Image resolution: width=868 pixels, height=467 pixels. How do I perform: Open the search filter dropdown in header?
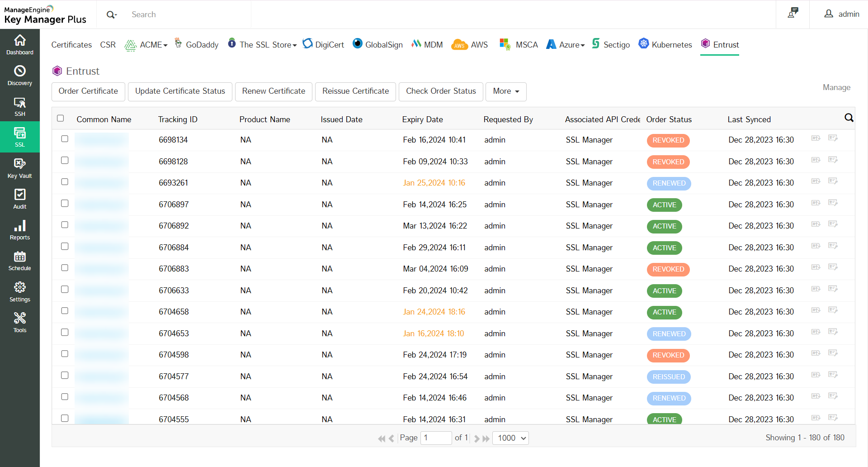pyautogui.click(x=112, y=14)
